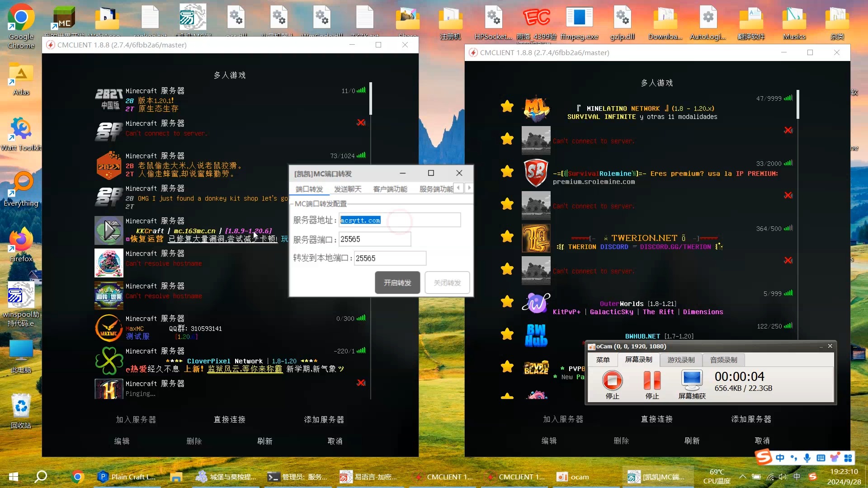Click right server list scrollbar thumb
Image resolution: width=868 pixels, height=488 pixels.
(x=798, y=104)
